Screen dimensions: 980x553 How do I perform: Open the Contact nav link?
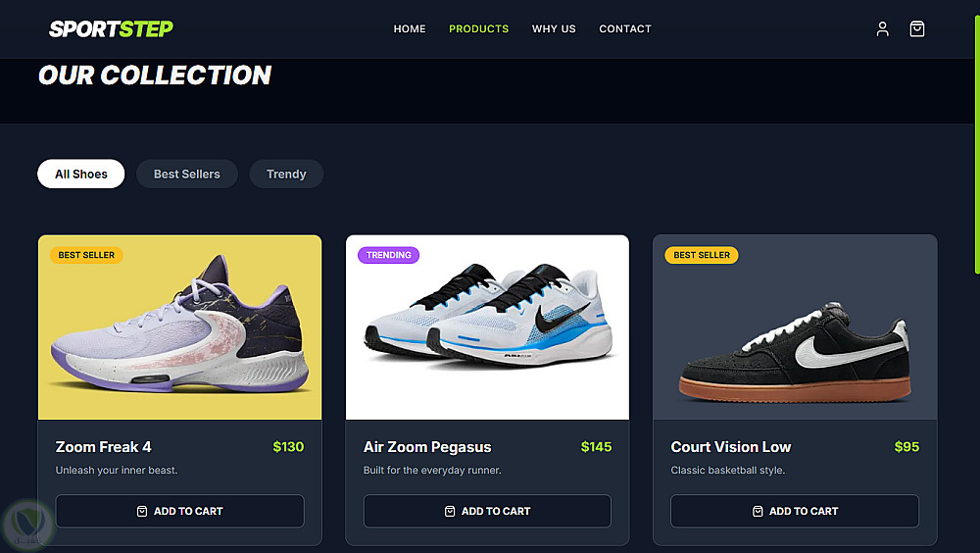[625, 28]
